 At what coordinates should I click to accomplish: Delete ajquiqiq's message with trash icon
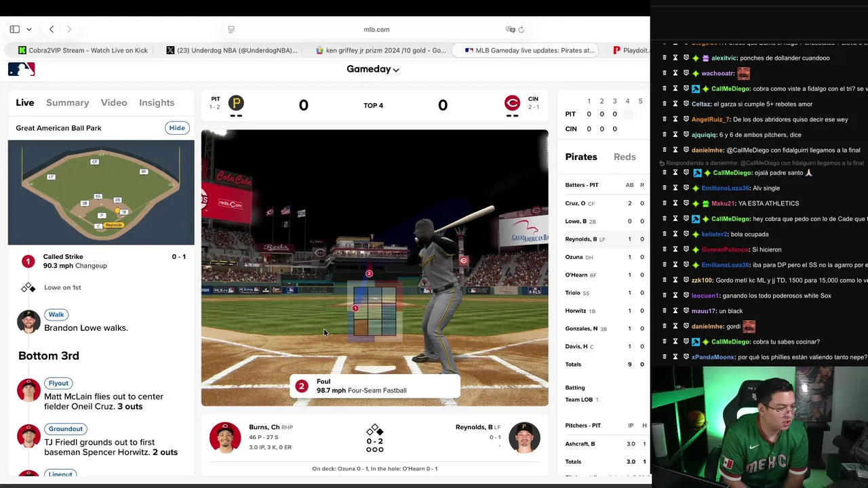click(665, 134)
